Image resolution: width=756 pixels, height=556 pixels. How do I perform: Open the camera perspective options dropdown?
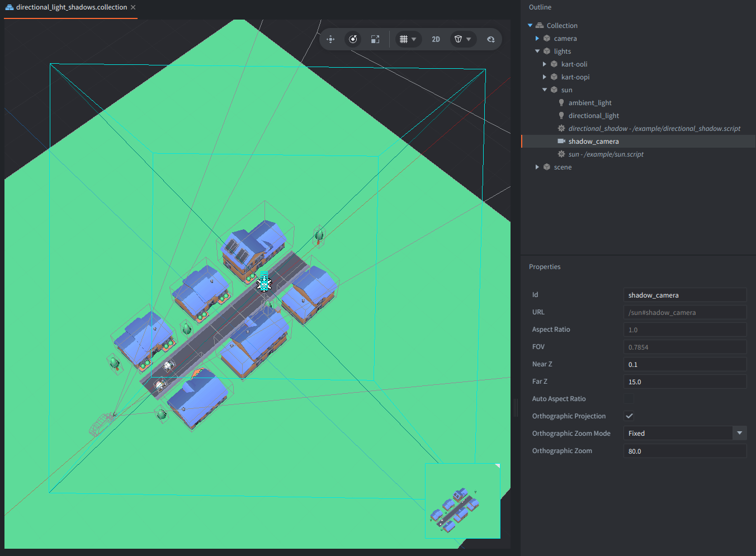coord(463,39)
